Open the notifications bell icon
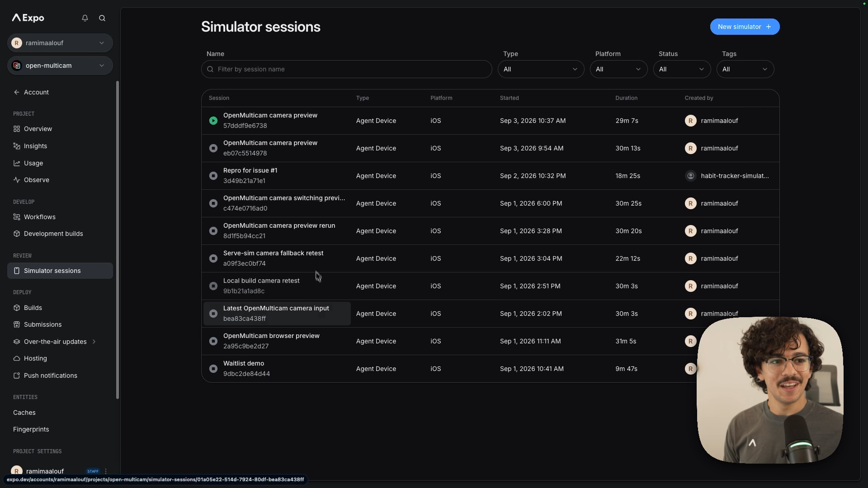The height and width of the screenshot is (488, 868). click(x=85, y=18)
